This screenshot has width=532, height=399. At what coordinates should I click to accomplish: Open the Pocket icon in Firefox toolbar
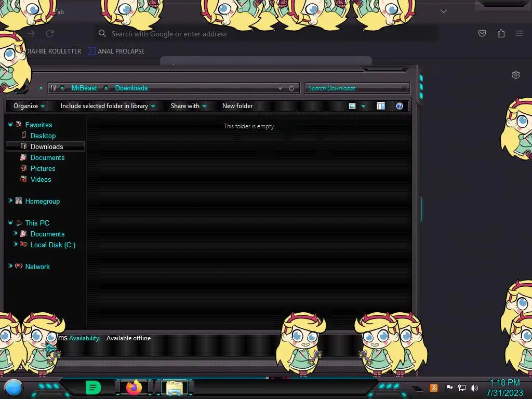point(482,33)
